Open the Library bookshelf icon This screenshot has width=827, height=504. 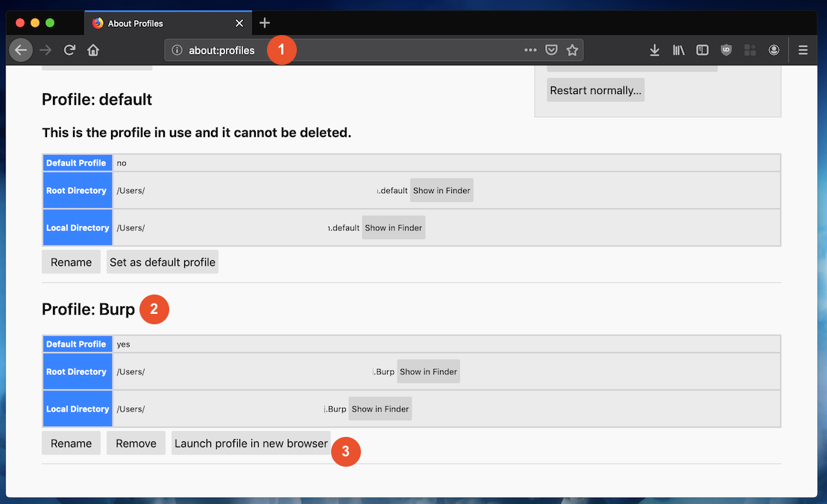pos(679,50)
